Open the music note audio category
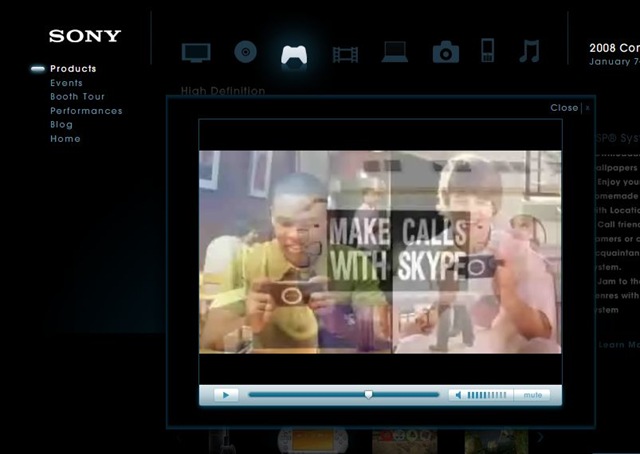 (x=529, y=51)
